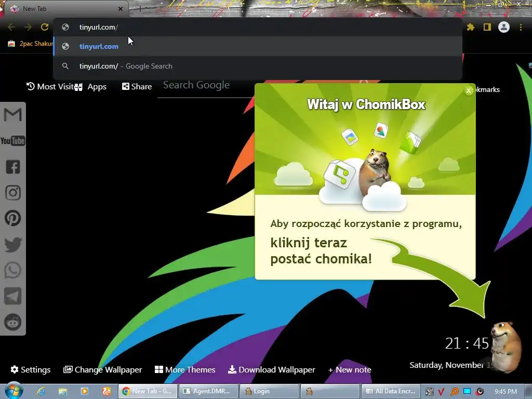
Task: Click the Chrome back arrow
Action: click(x=11, y=27)
